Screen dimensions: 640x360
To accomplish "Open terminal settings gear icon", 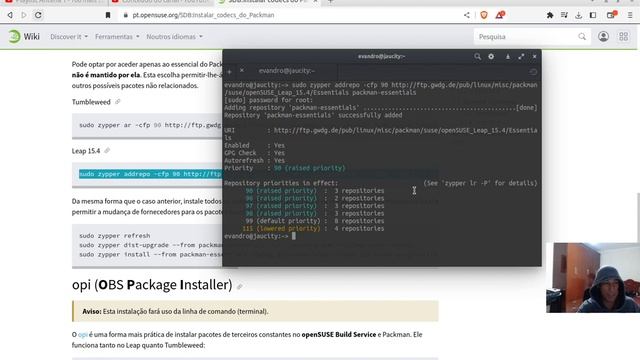I will 491,56.
